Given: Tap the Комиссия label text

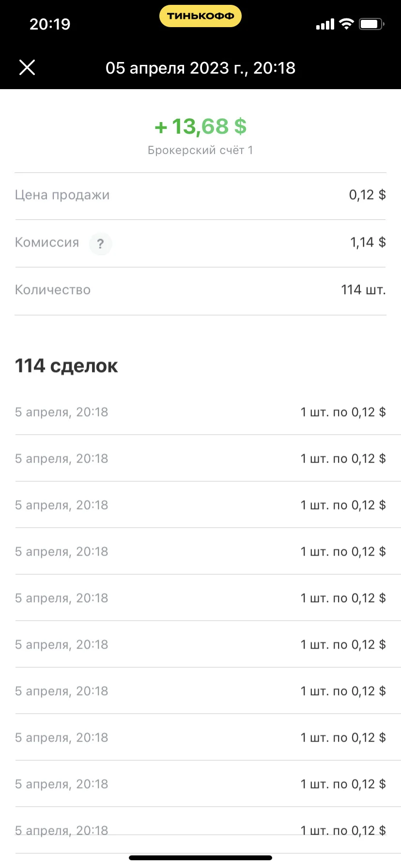Looking at the screenshot, I should coord(47,242).
